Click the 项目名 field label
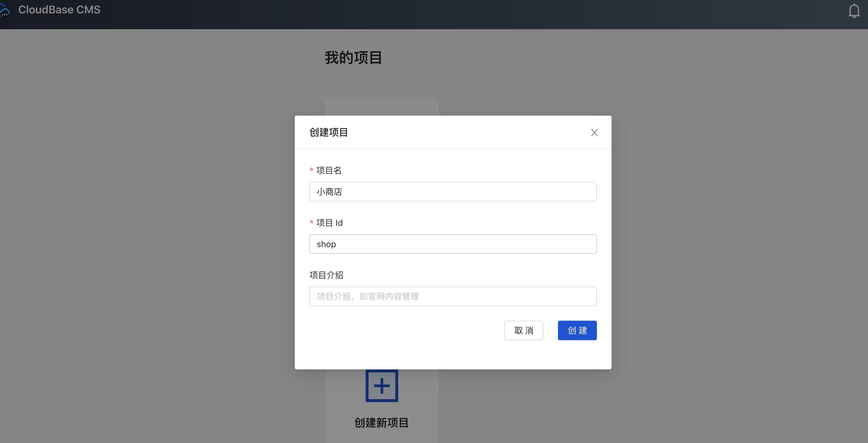Screen dimensions: 868x443 point(329,170)
